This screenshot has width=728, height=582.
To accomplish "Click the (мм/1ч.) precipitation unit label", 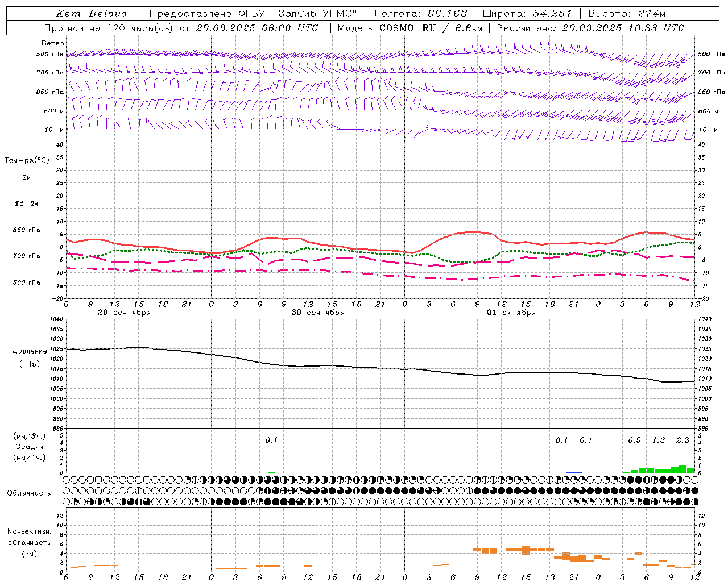I will pos(30,458).
